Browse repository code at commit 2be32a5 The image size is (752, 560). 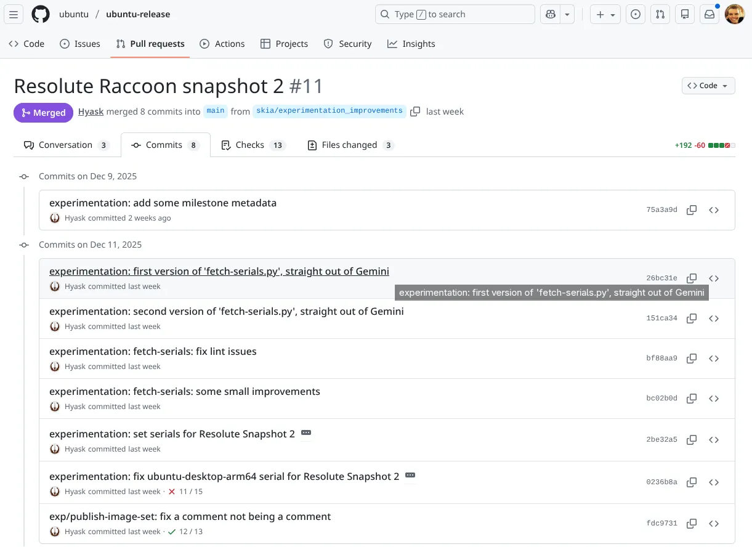click(714, 439)
